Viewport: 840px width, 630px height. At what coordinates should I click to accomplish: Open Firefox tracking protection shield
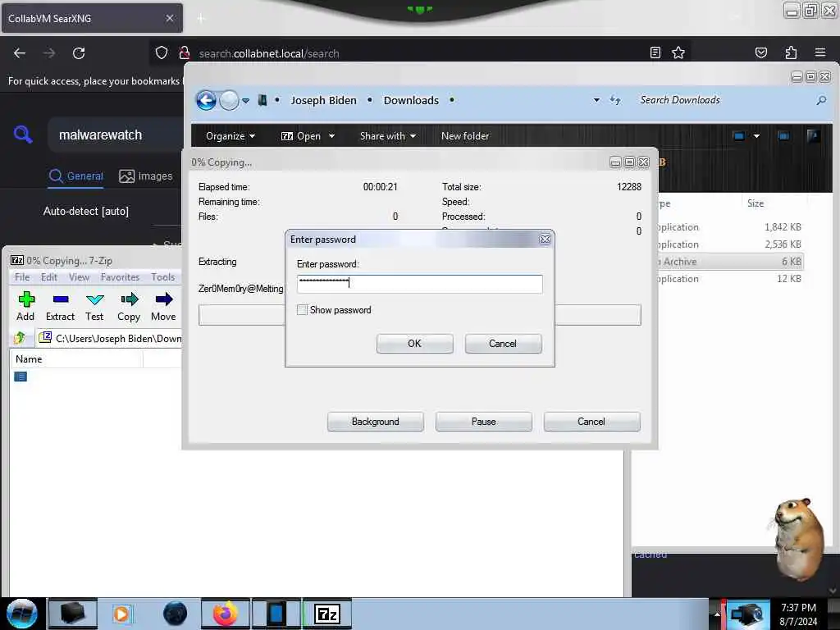tap(162, 53)
